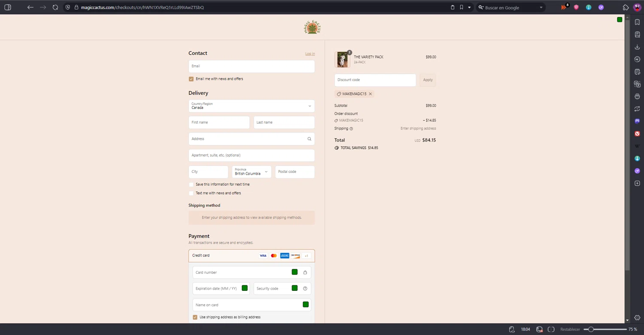
Task: Toggle the Vivaldi side panel button
Action: (7, 7)
